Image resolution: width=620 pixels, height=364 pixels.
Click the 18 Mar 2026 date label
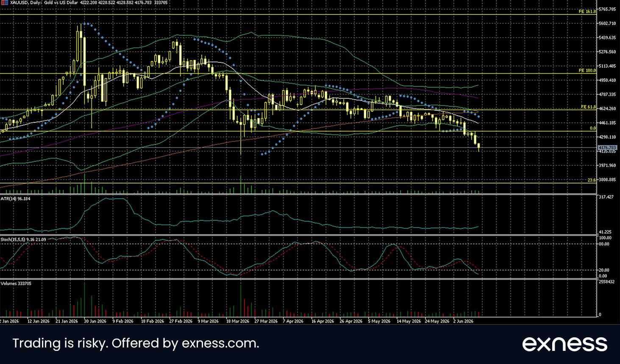click(x=237, y=321)
